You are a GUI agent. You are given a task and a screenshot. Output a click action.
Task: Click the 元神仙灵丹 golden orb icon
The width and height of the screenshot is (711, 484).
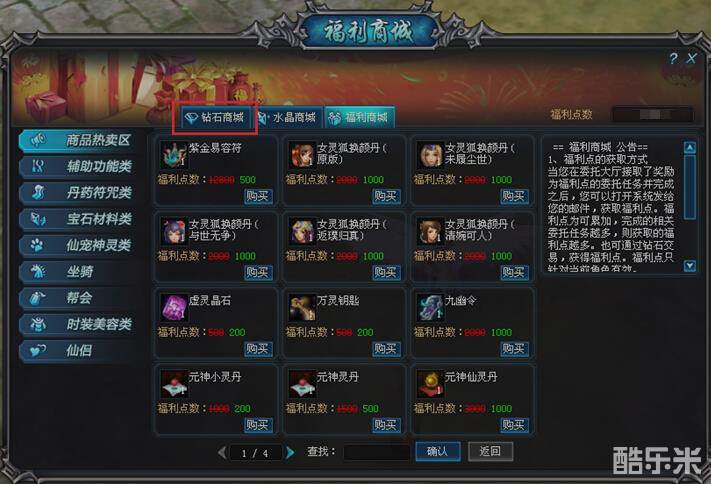[430, 384]
